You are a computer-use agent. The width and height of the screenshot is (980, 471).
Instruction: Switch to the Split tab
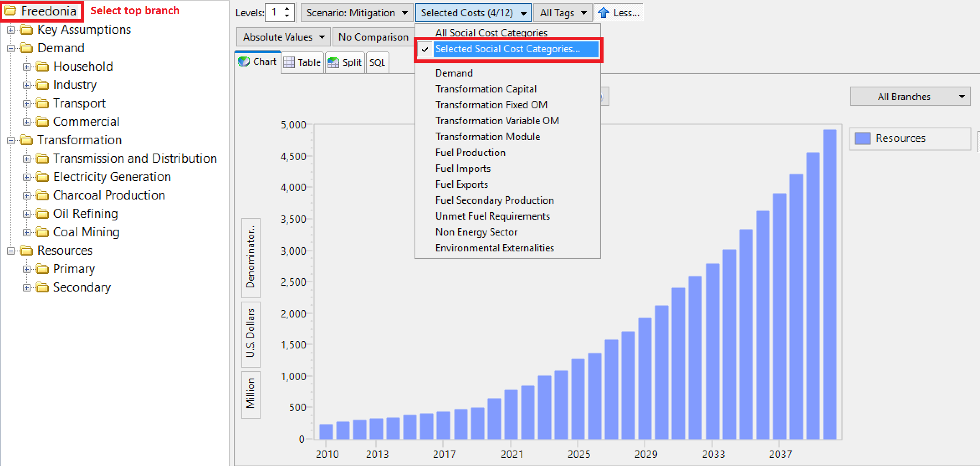tap(345, 63)
